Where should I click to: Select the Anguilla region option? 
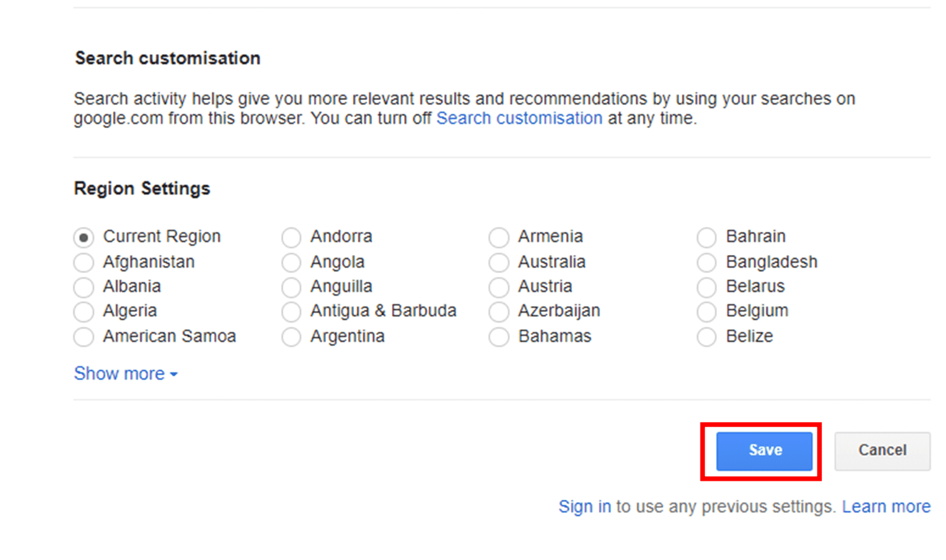(291, 287)
